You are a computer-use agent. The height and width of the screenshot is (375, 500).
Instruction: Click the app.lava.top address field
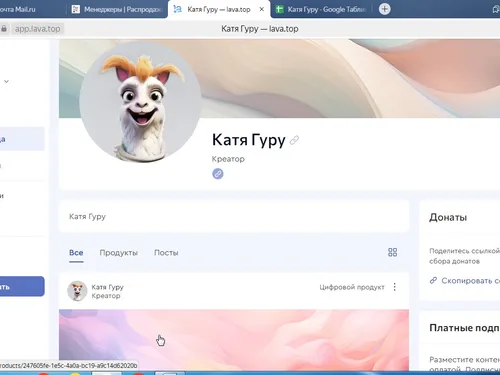[x=37, y=29]
